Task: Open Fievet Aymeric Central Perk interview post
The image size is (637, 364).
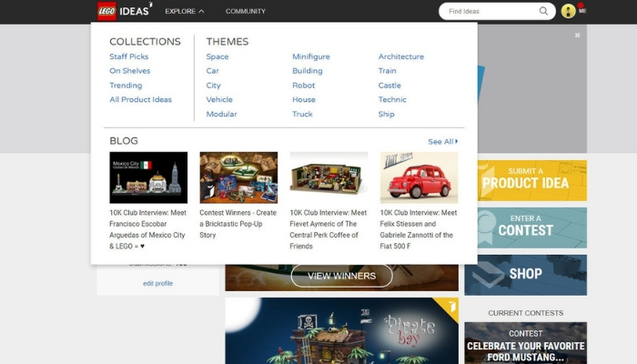Action: pos(329,229)
